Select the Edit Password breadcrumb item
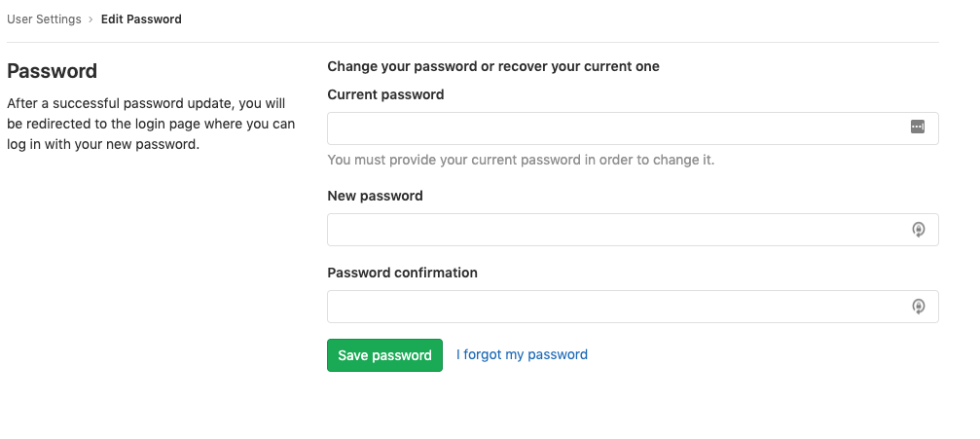Viewport: 980px width, 439px height. pyautogui.click(x=141, y=19)
